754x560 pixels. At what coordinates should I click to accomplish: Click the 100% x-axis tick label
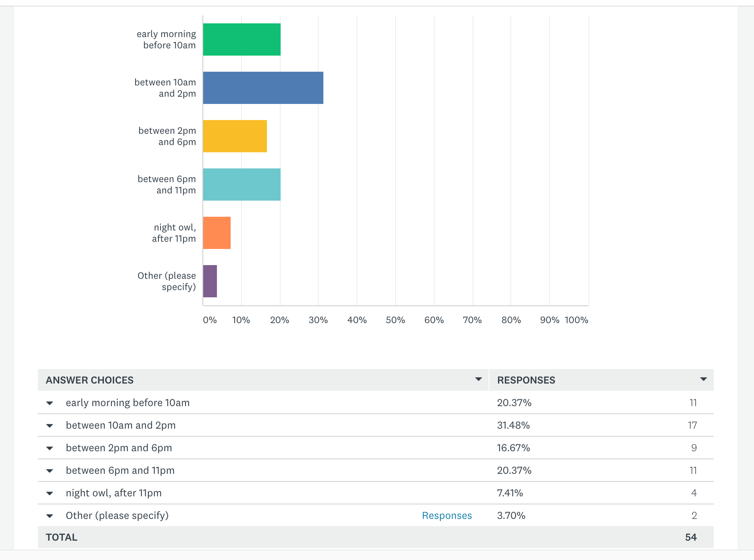click(x=577, y=320)
